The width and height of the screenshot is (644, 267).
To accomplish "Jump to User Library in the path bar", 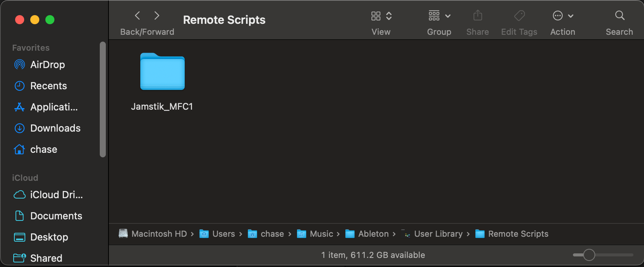I will [438, 234].
